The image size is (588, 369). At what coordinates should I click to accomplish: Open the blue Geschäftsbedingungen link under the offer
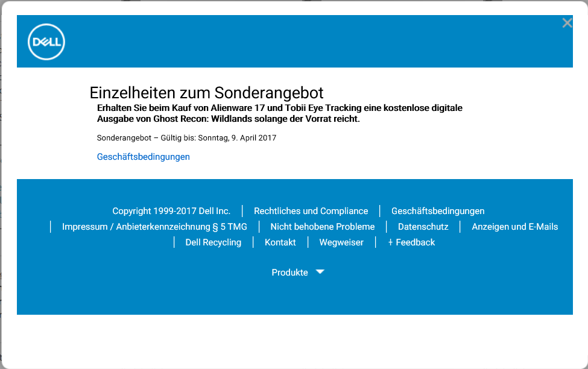pos(144,157)
